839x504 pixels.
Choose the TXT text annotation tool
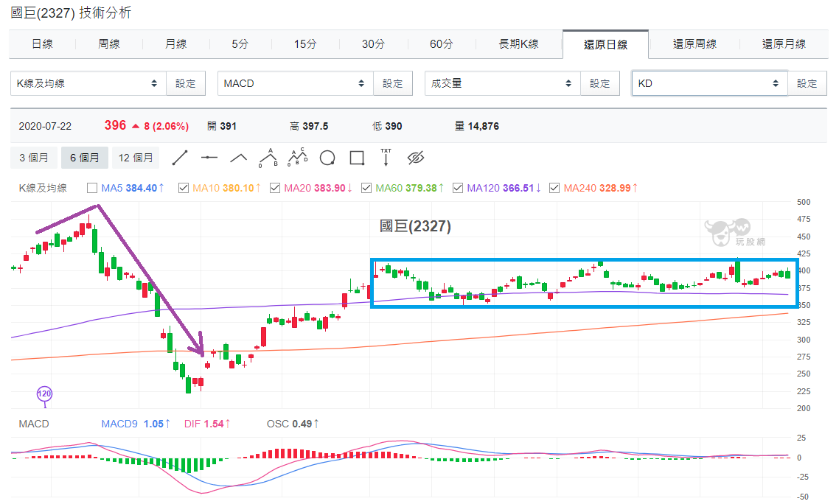[x=386, y=158]
